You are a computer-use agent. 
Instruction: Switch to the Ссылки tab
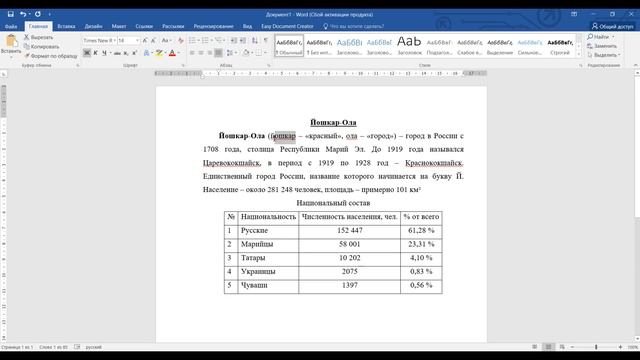144,26
